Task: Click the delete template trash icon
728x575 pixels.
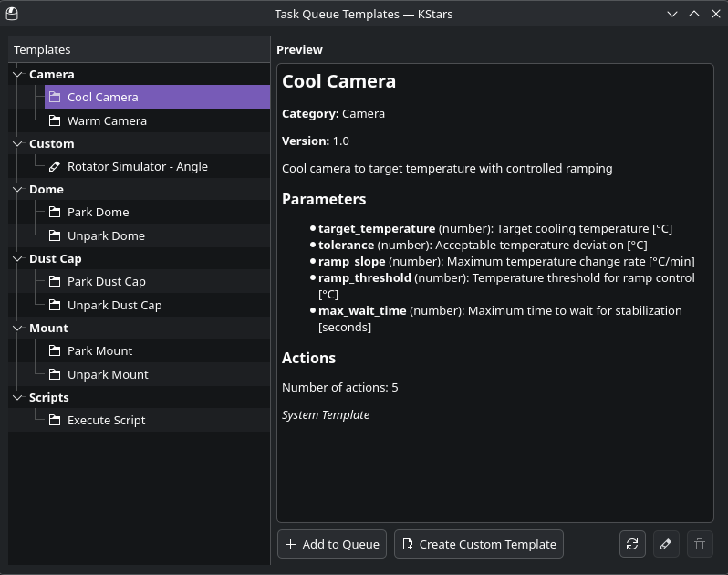Action: point(700,544)
